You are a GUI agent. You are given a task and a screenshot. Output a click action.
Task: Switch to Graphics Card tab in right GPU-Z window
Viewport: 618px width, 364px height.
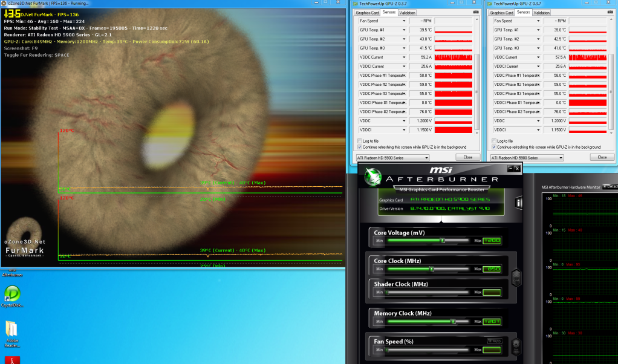coord(501,13)
